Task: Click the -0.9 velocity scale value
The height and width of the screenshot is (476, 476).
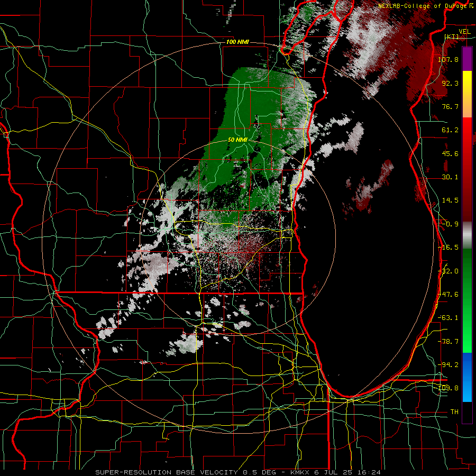Action: [450, 224]
